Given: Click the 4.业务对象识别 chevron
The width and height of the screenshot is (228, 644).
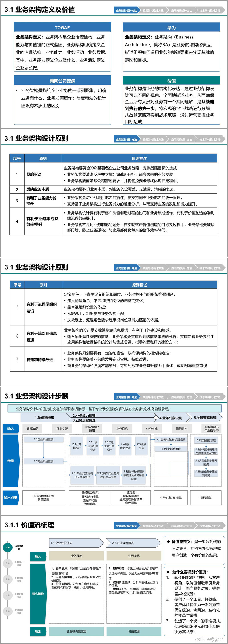Looking at the screenshot, I should [x=171, y=418].
